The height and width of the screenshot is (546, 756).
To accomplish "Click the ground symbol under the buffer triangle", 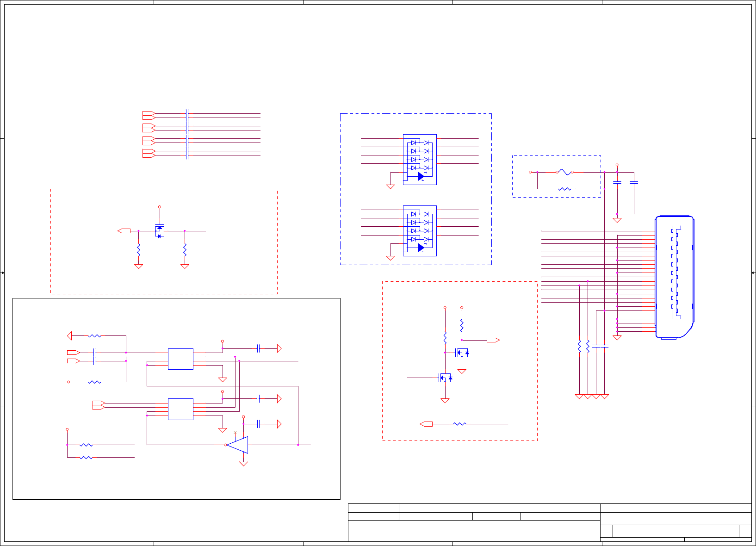I will coord(243,464).
